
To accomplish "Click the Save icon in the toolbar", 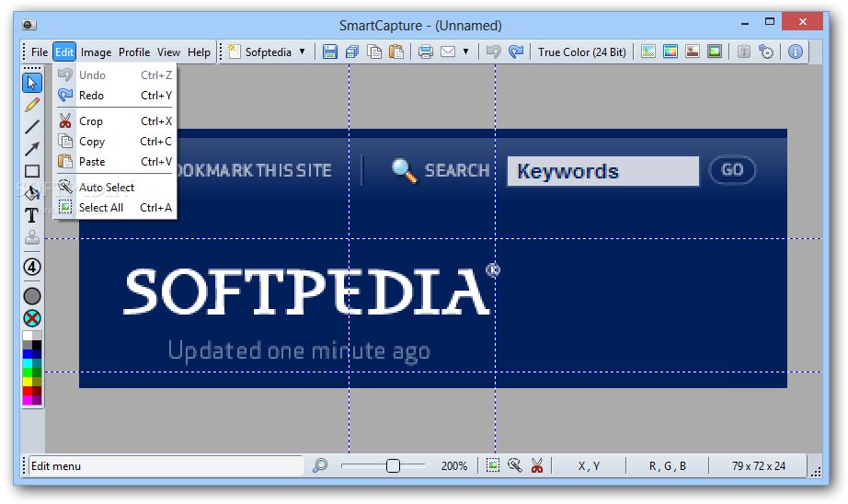I will [x=330, y=52].
